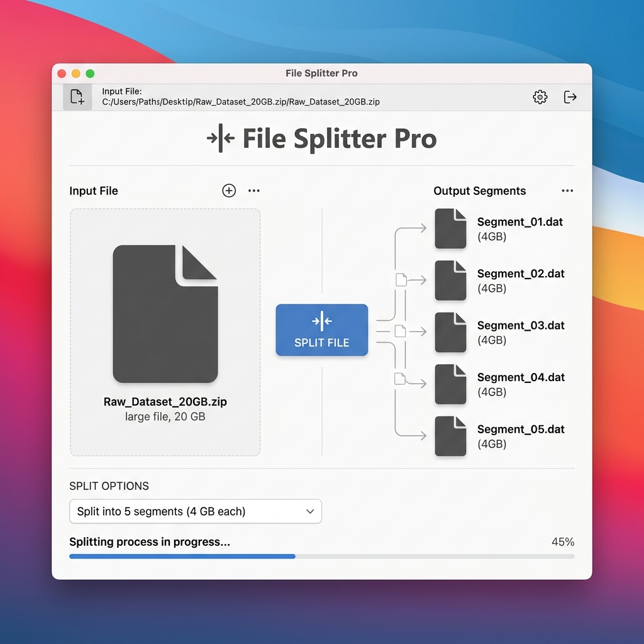644x644 pixels.
Task: Open Output Segments more options ellipsis
Action: coord(567,191)
